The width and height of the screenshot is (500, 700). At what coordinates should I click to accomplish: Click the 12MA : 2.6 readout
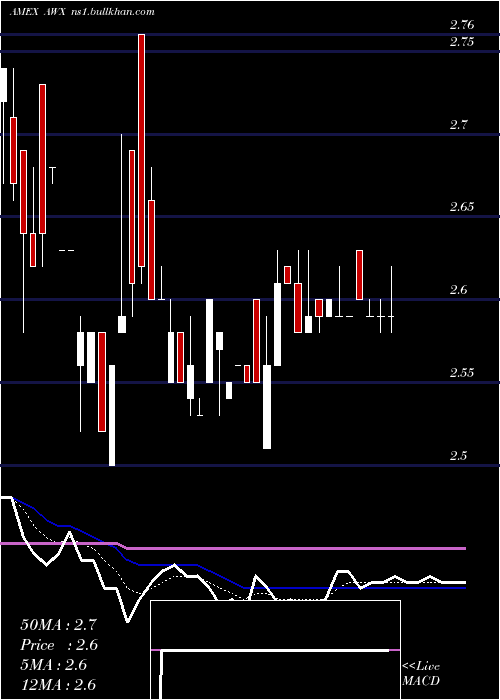coord(58,685)
